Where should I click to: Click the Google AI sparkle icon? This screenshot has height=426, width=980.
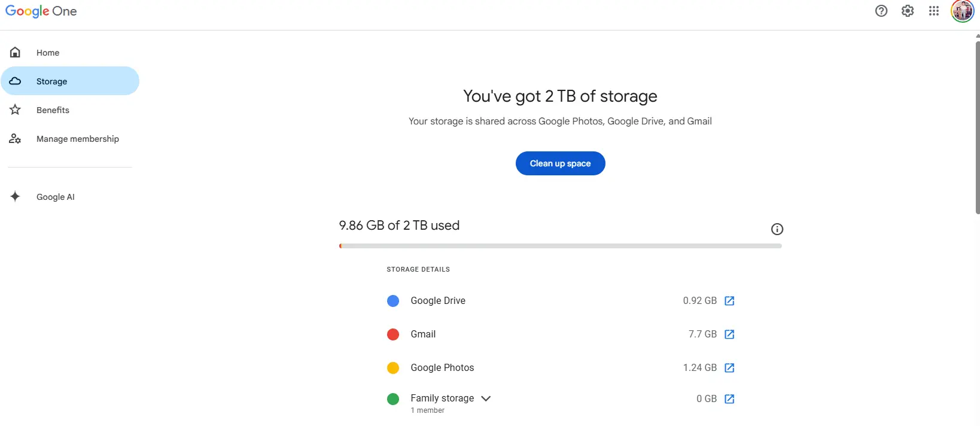click(15, 196)
